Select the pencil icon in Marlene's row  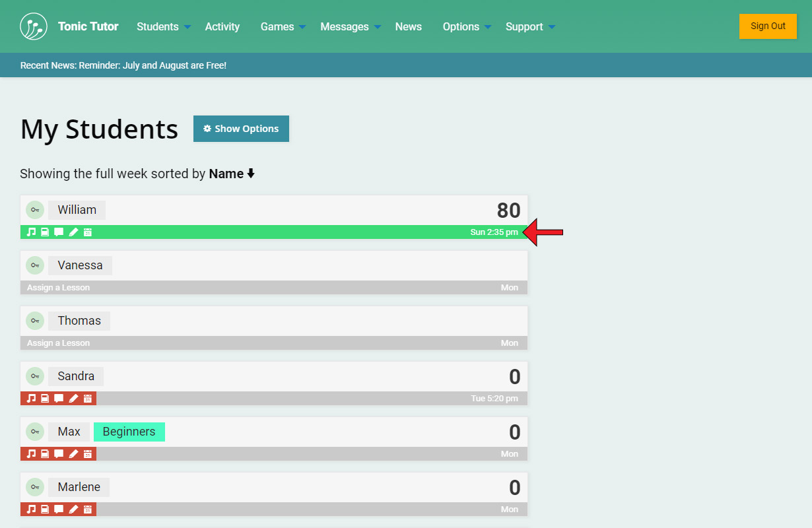coord(73,510)
